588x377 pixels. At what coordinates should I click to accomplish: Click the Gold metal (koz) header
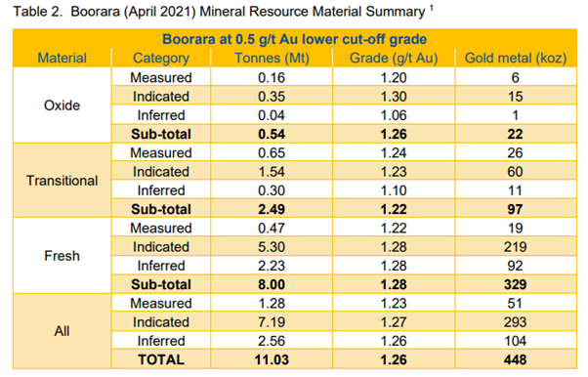tap(516, 59)
